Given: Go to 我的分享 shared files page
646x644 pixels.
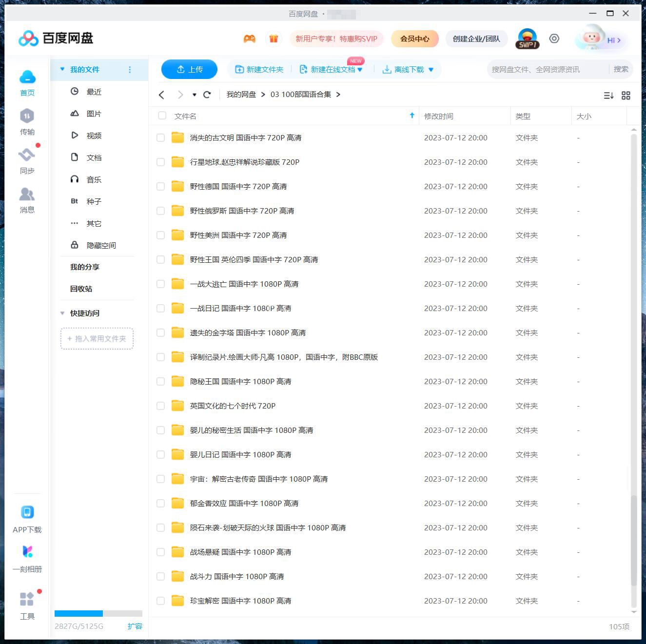Looking at the screenshot, I should pyautogui.click(x=82, y=267).
